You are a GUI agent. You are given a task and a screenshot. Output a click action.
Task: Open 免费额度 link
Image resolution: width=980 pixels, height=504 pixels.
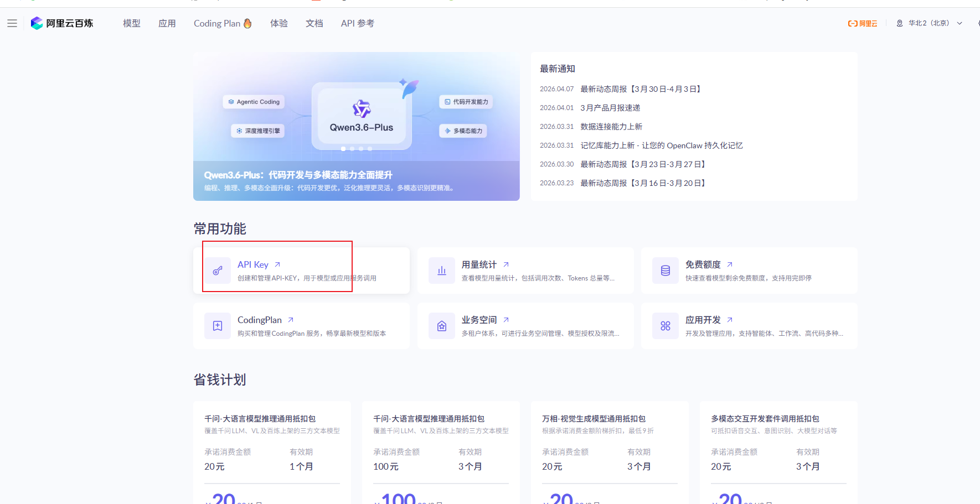click(703, 264)
